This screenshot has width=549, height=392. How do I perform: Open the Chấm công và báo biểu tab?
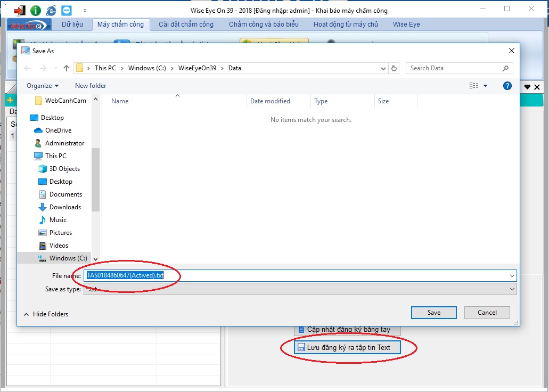point(264,24)
